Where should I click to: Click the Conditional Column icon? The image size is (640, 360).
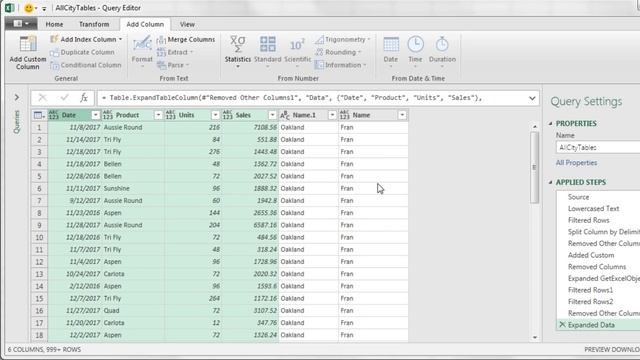(54, 65)
